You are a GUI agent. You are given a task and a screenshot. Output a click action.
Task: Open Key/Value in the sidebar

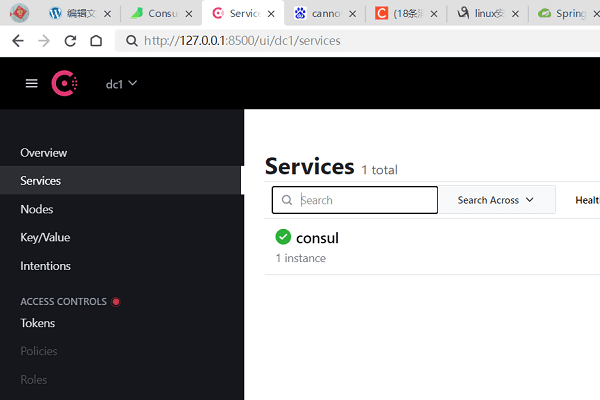click(45, 237)
